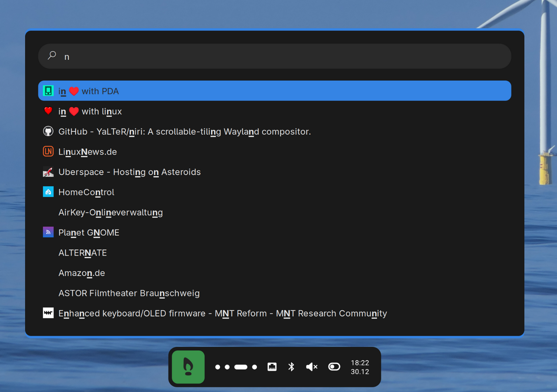The image size is (557, 392).
Task: Click the clock showing 18:22
Action: [x=359, y=367]
